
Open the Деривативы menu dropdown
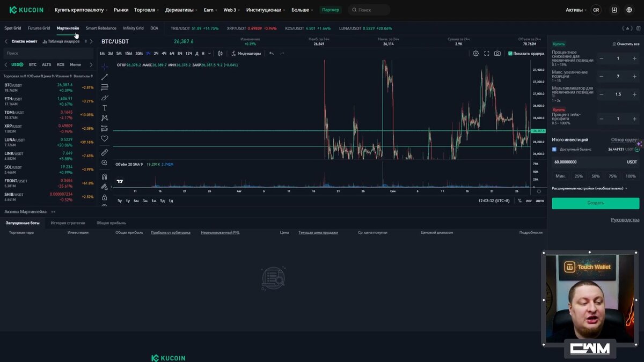tap(181, 10)
